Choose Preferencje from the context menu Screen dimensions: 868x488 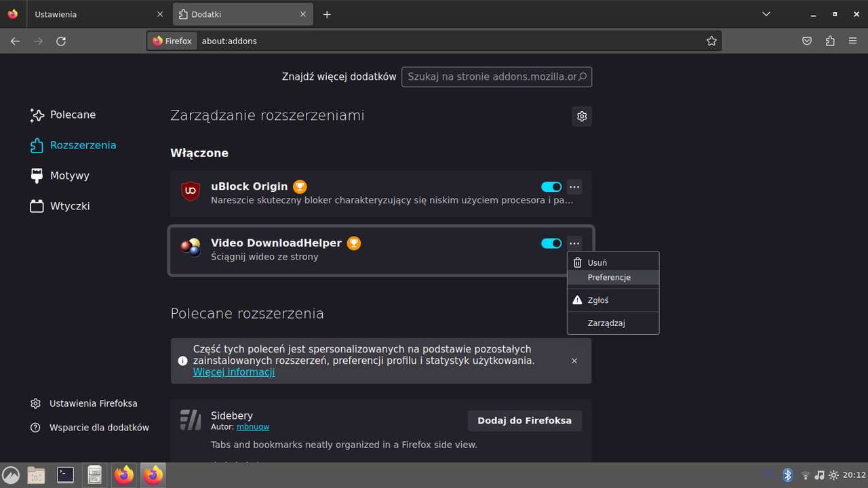point(613,278)
